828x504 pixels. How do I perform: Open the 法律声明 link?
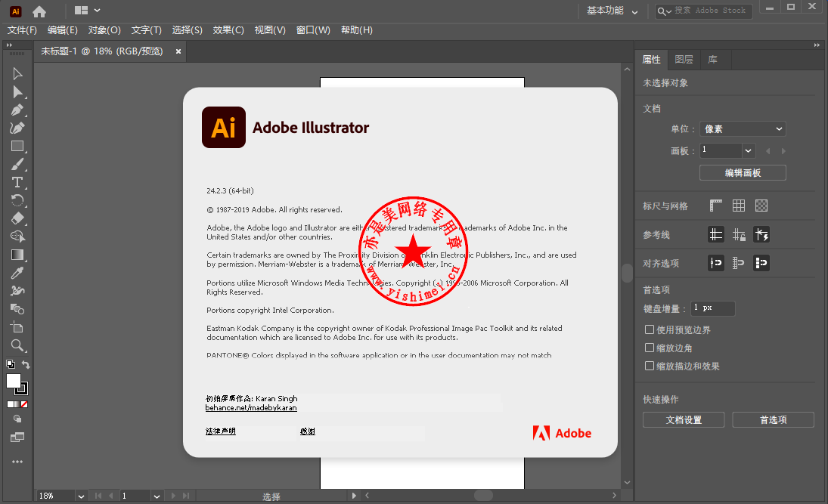pyautogui.click(x=221, y=431)
